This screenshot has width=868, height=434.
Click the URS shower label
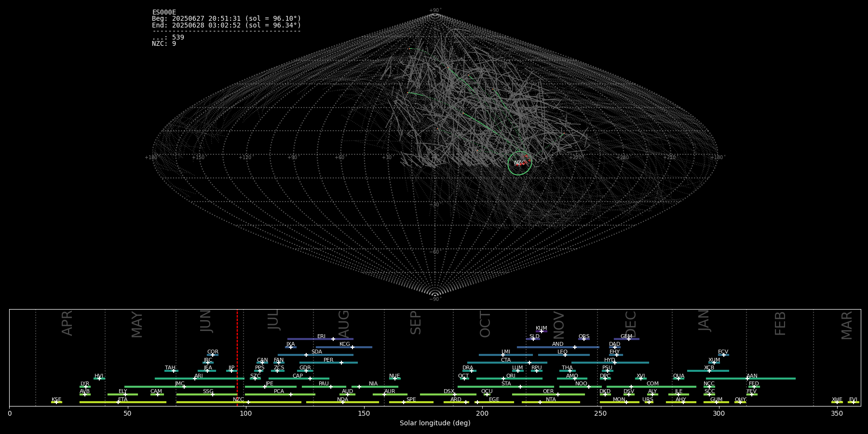648,400
